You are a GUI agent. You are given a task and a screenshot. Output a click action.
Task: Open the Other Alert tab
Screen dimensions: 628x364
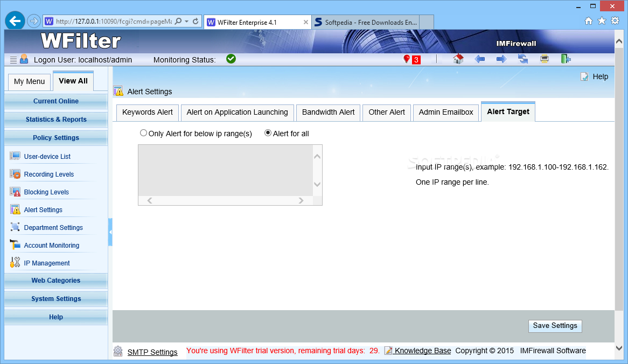tap(387, 113)
